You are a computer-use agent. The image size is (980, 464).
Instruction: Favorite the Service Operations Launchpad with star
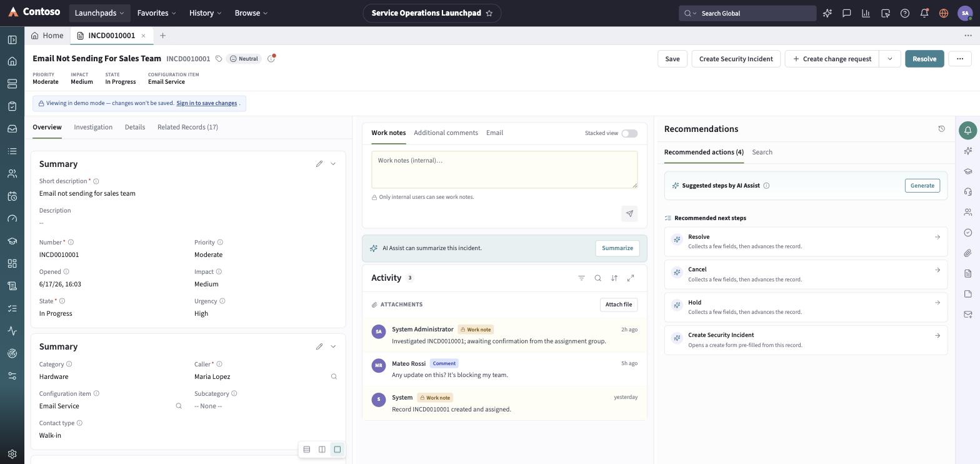(x=489, y=13)
